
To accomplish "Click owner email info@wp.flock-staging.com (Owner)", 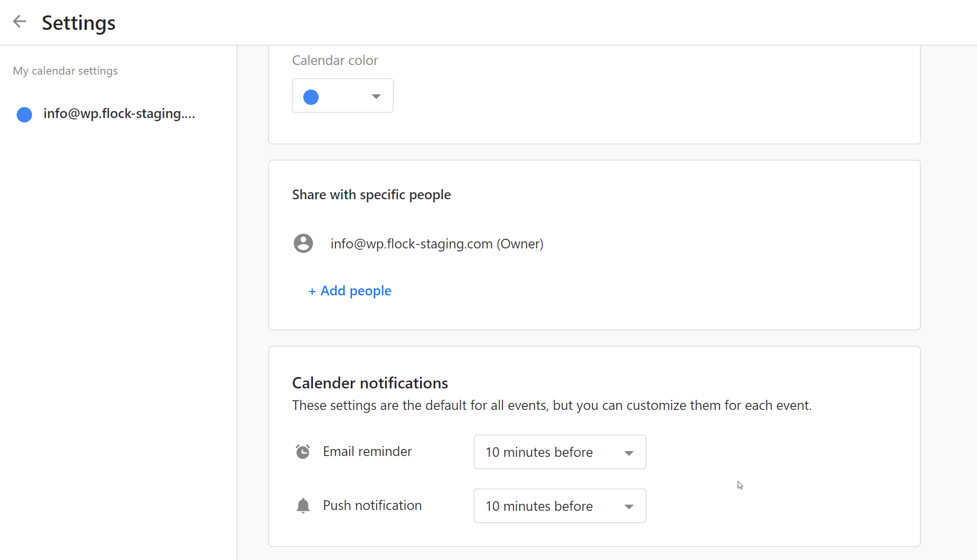I will [x=437, y=244].
